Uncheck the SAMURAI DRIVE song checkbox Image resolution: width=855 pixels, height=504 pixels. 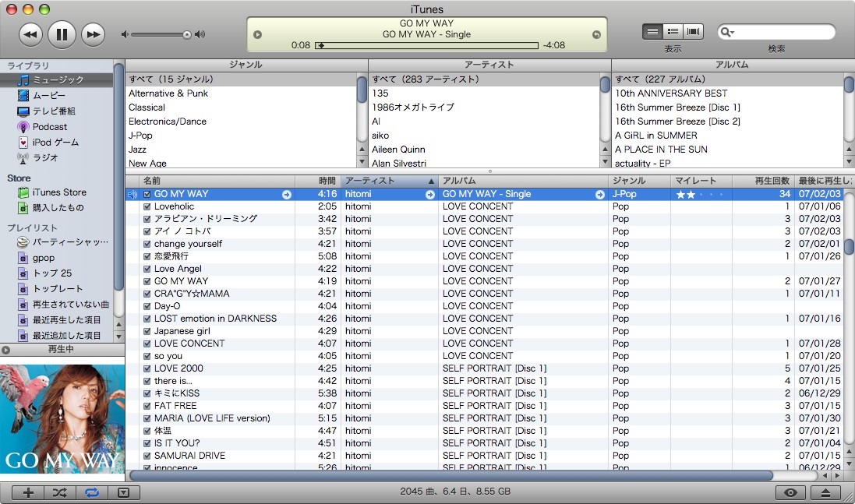pyautogui.click(x=147, y=456)
